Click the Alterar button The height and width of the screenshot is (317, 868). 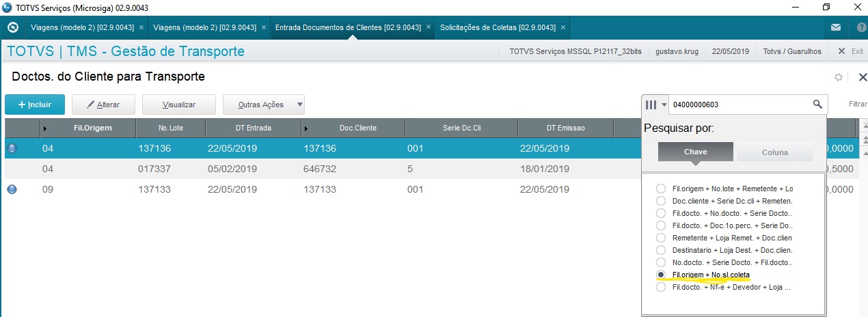[103, 105]
